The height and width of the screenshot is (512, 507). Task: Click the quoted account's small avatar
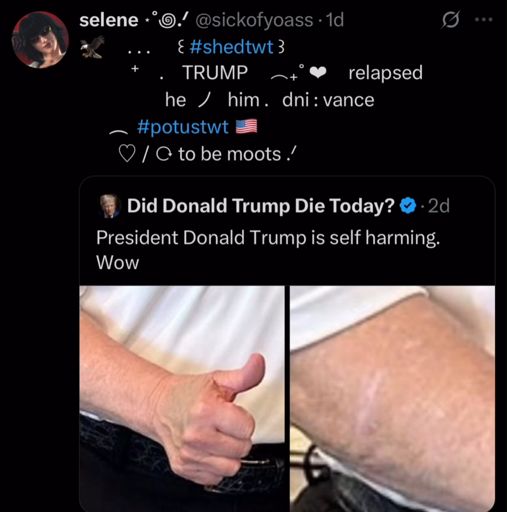110,206
